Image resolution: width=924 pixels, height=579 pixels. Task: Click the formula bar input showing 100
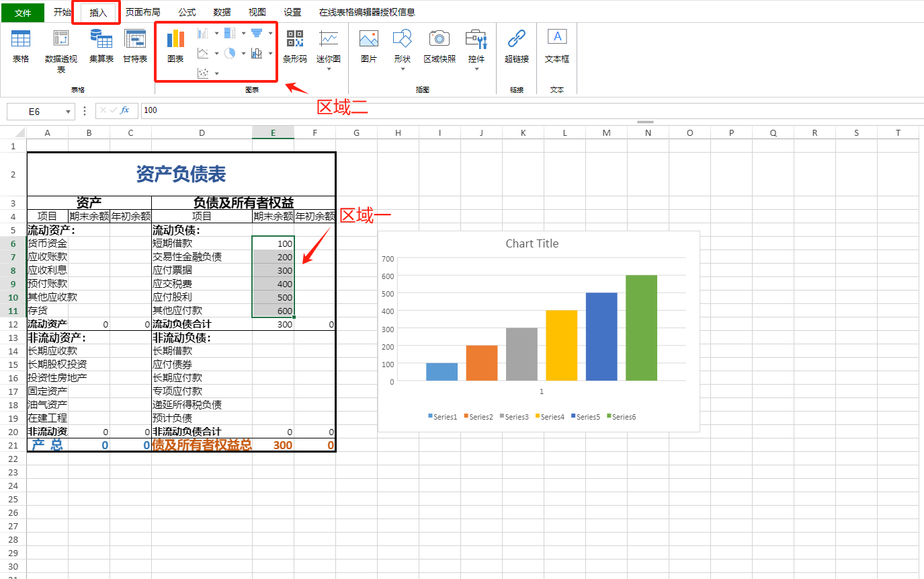pos(531,110)
